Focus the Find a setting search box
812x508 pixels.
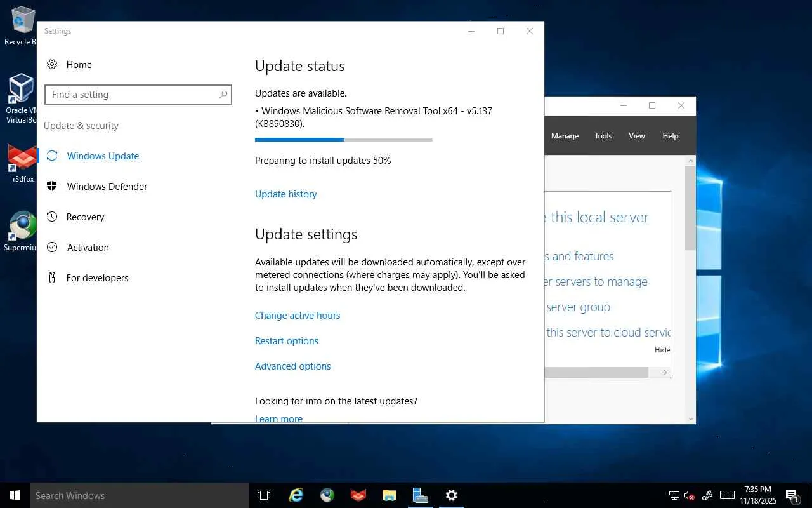[x=138, y=95]
